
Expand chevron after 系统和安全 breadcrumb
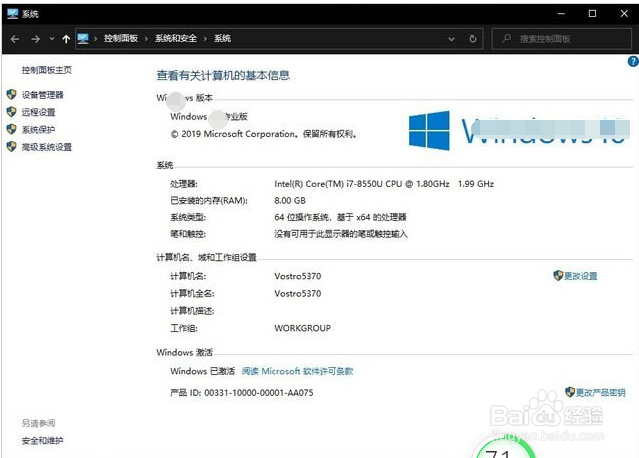(205, 39)
